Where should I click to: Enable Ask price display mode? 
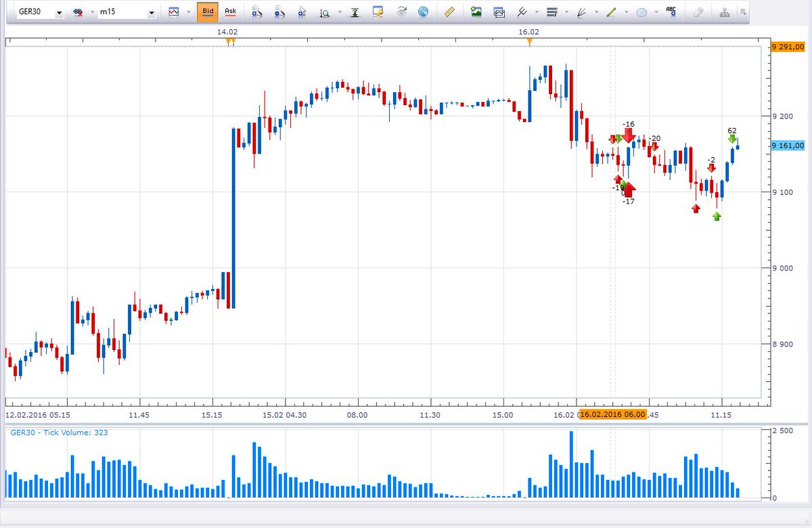(229, 12)
